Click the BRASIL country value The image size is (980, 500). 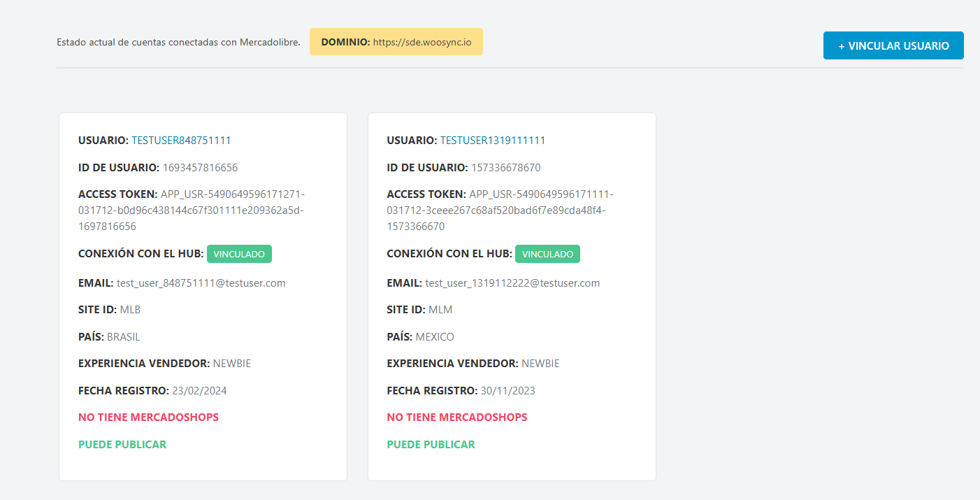coord(124,337)
